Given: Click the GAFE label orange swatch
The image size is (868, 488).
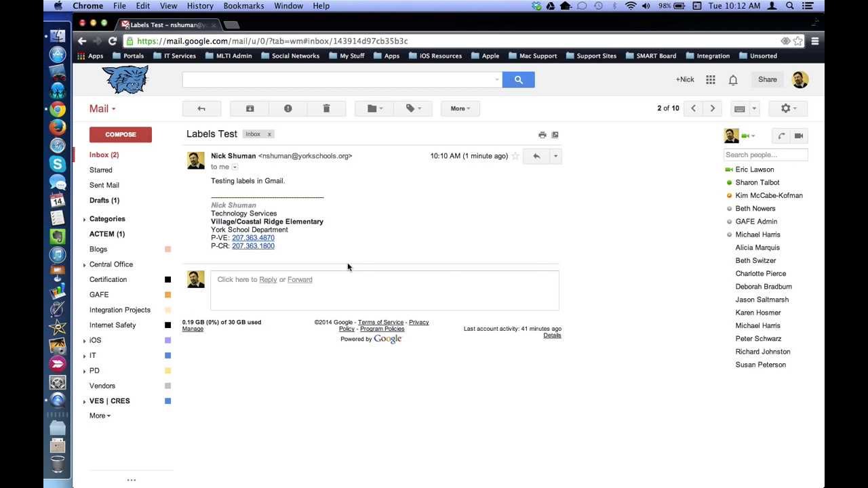Looking at the screenshot, I should 168,295.
